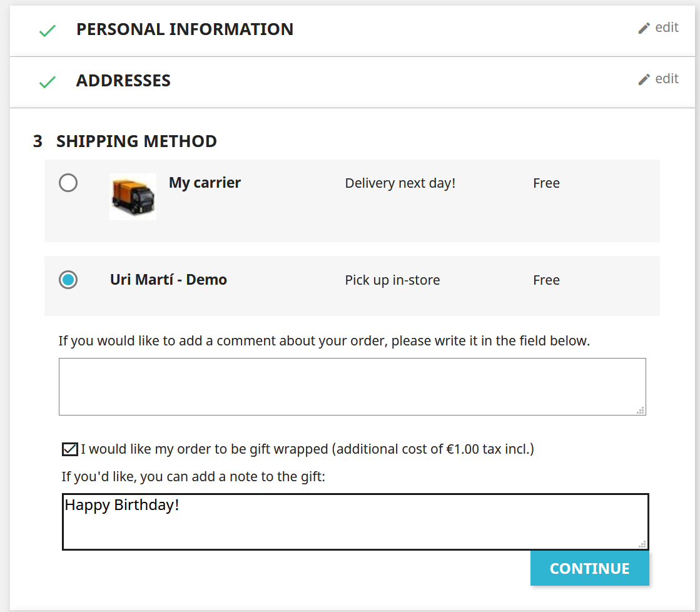Click the green checkmark beside Personal Information
700x612 pixels.
point(48,31)
